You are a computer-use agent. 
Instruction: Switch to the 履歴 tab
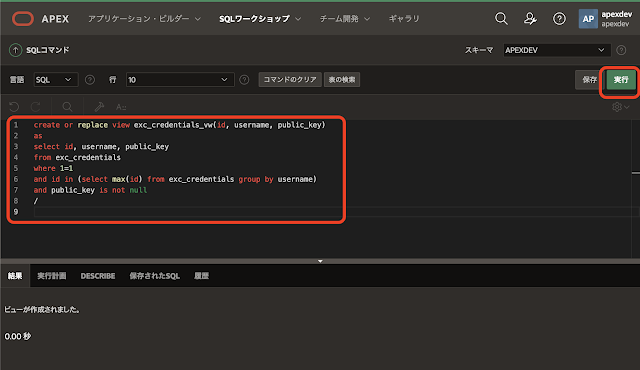pos(201,276)
